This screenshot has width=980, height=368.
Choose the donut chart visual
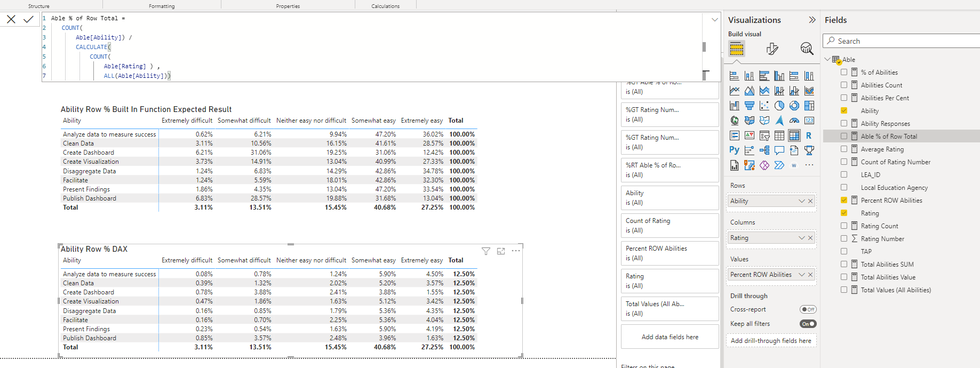tap(794, 106)
